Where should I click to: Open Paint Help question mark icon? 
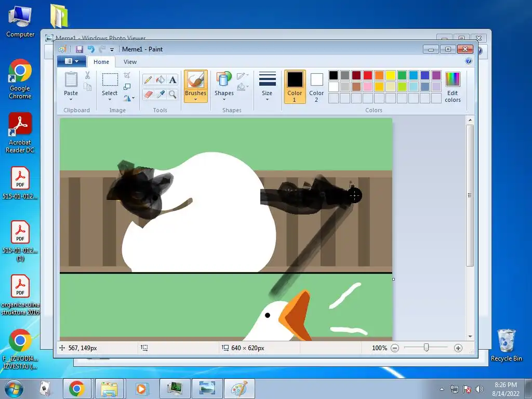tap(469, 61)
